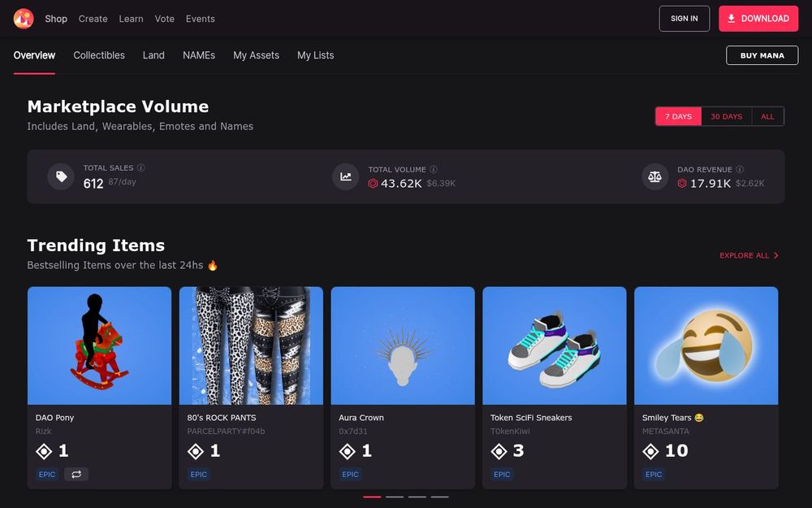Click the Total Volume info icon

434,170
